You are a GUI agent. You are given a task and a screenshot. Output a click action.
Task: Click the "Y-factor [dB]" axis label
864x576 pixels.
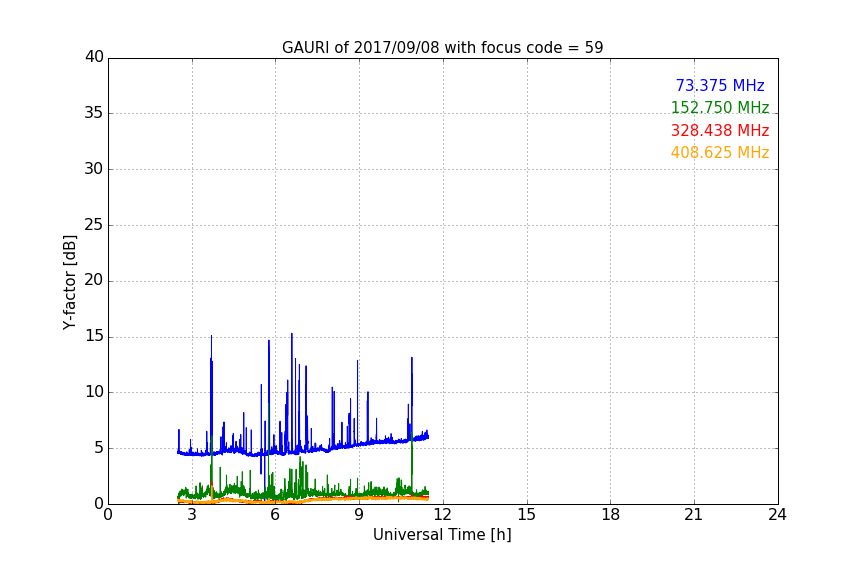69,282
